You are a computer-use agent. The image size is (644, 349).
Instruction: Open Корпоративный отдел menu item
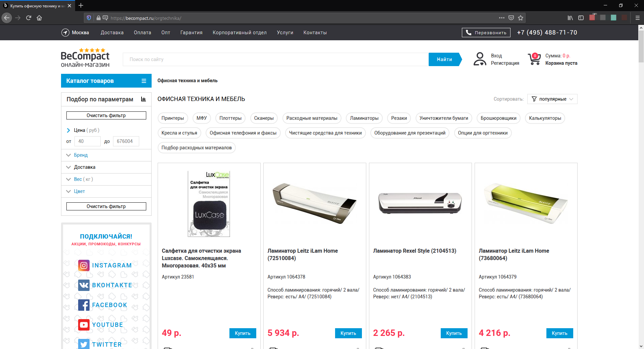[239, 33]
